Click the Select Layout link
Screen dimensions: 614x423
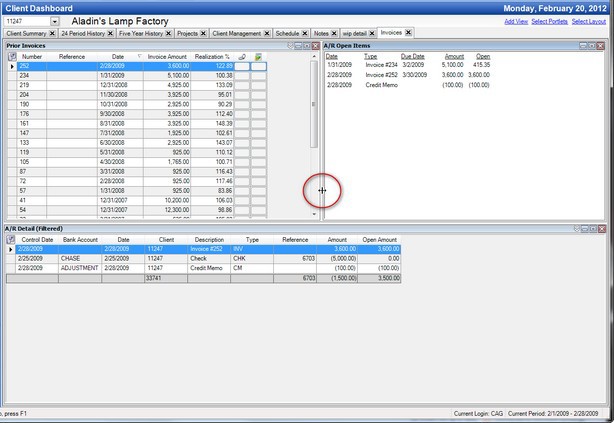[589, 21]
